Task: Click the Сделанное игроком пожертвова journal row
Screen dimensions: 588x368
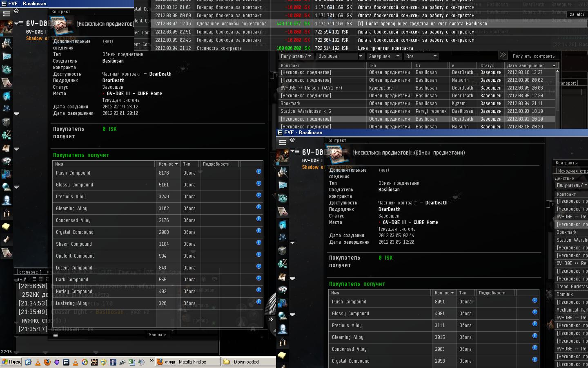Action: tap(369, 24)
